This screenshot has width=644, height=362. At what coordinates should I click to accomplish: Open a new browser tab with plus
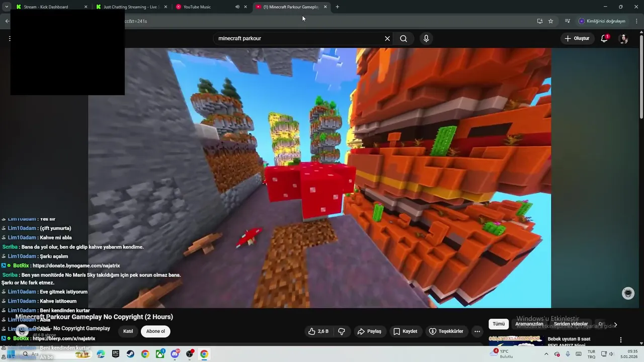[337, 7]
